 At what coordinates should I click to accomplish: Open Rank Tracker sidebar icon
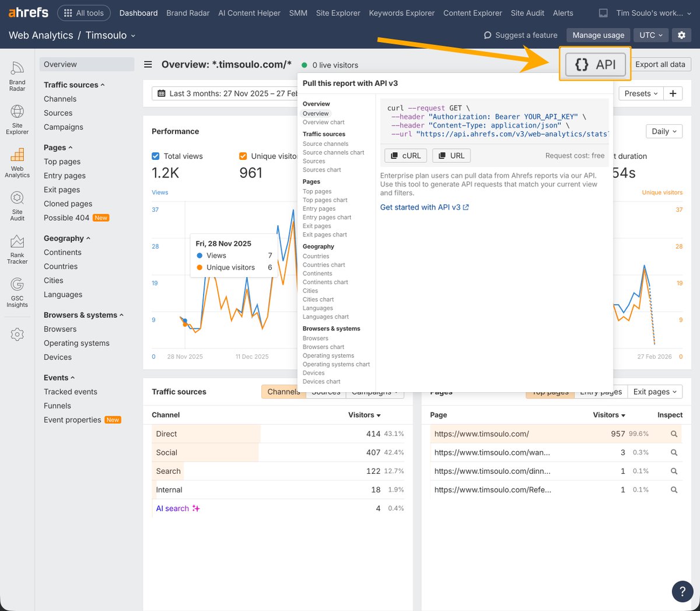17,249
